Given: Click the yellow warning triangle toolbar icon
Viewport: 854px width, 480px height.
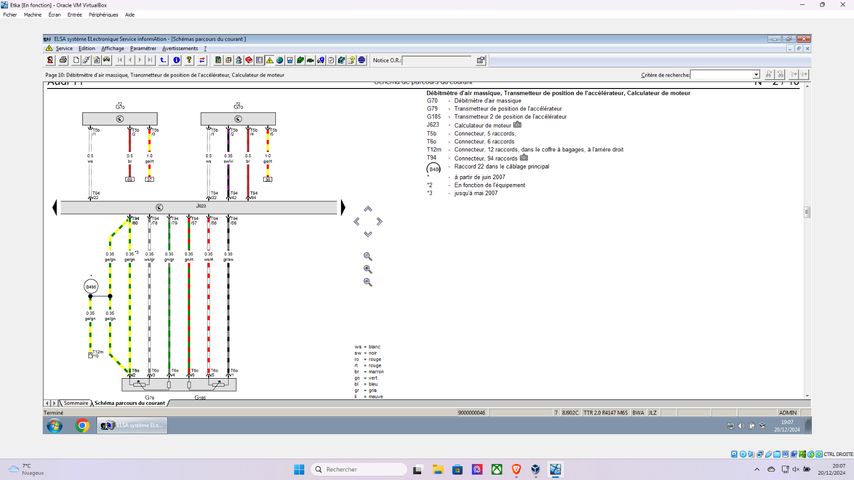Looking at the screenshot, I should pyautogui.click(x=270, y=60).
